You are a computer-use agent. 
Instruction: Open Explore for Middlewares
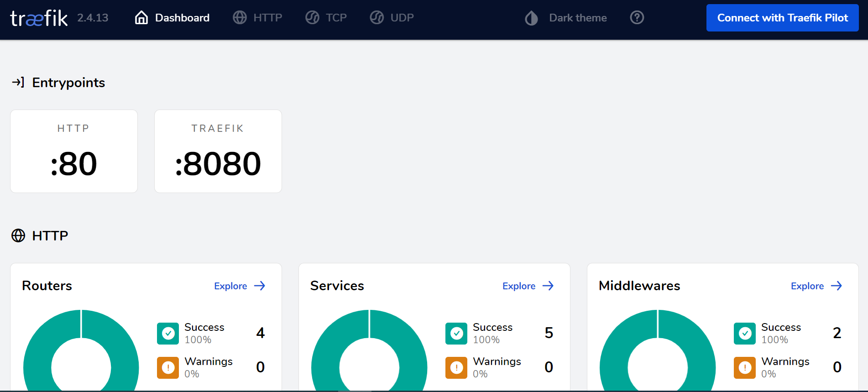tap(816, 286)
